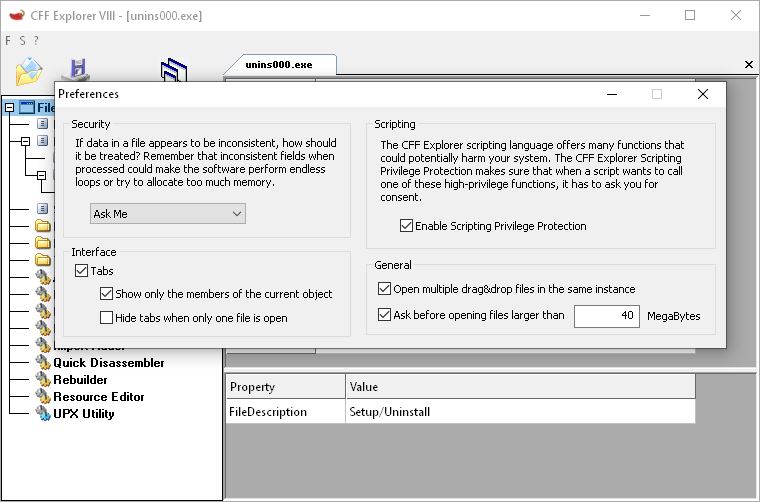Click the stacked windows toolbar icon
Image resolution: width=760 pixels, height=502 pixels.
(x=174, y=70)
